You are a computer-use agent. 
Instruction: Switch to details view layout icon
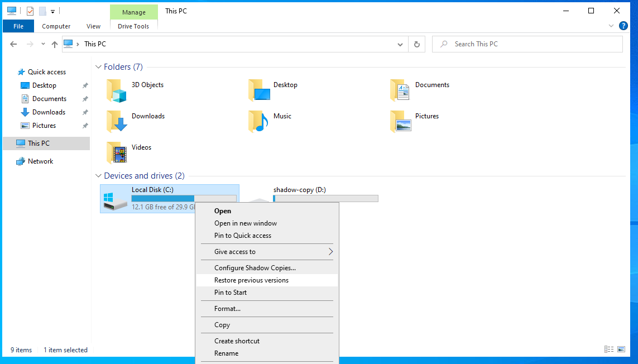pos(609,349)
